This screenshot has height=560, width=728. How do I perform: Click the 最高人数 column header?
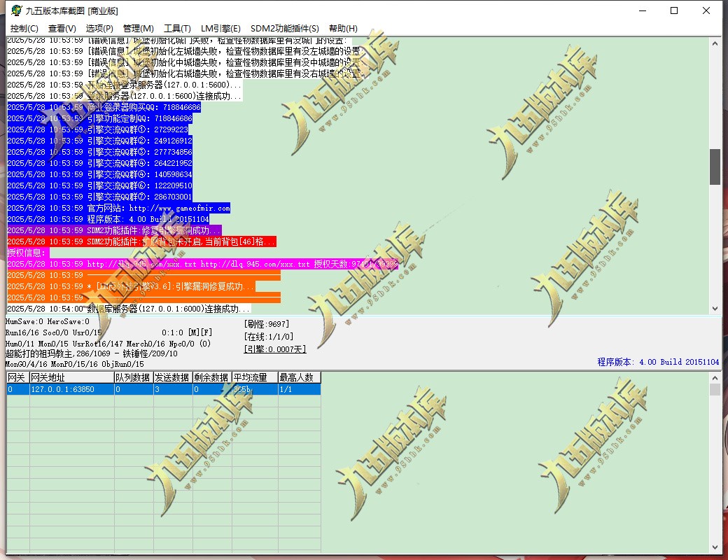pos(300,377)
